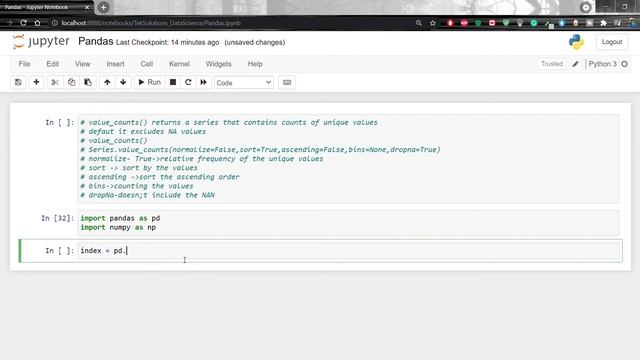Click the Python 3 kernel idle circle indicator

(x=624, y=64)
